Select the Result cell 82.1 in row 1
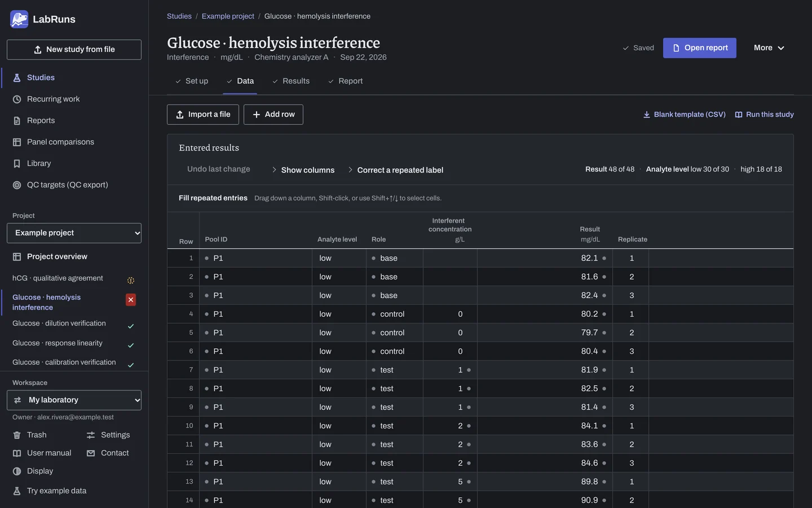 pos(545,258)
